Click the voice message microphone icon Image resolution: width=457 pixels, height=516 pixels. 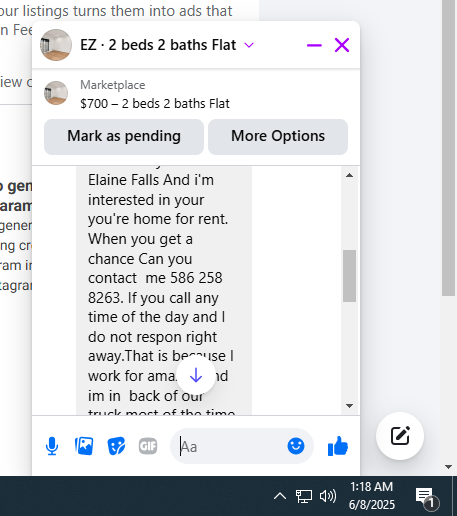(52, 446)
